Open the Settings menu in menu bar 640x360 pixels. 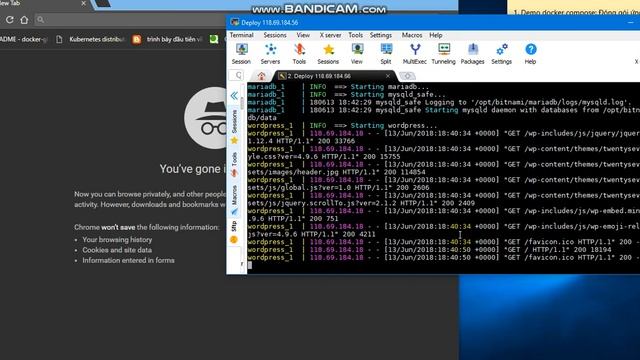[381, 36]
